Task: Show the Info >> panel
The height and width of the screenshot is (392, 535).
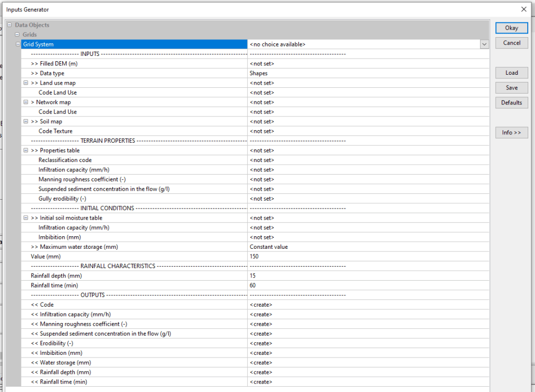Action: (x=511, y=133)
